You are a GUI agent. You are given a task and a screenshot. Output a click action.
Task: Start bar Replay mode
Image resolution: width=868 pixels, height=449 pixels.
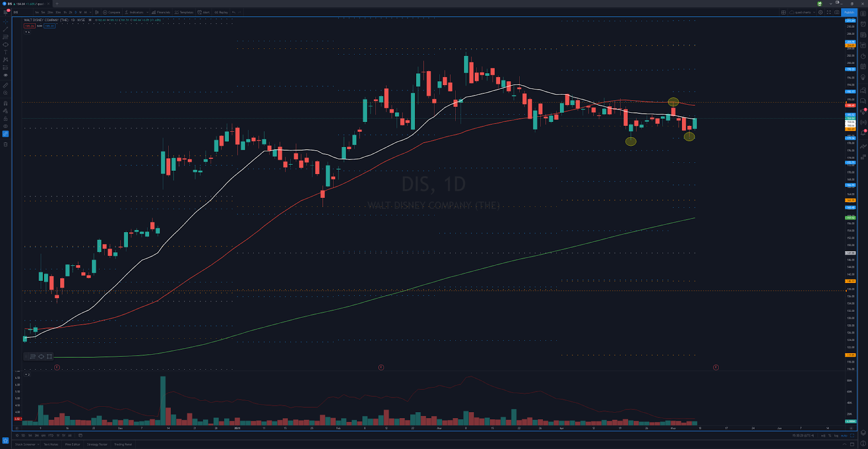coord(221,12)
